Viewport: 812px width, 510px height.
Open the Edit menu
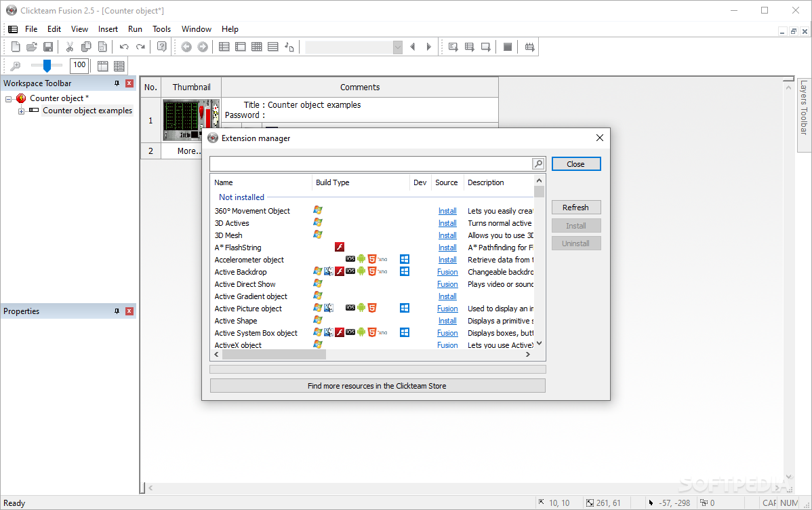54,29
